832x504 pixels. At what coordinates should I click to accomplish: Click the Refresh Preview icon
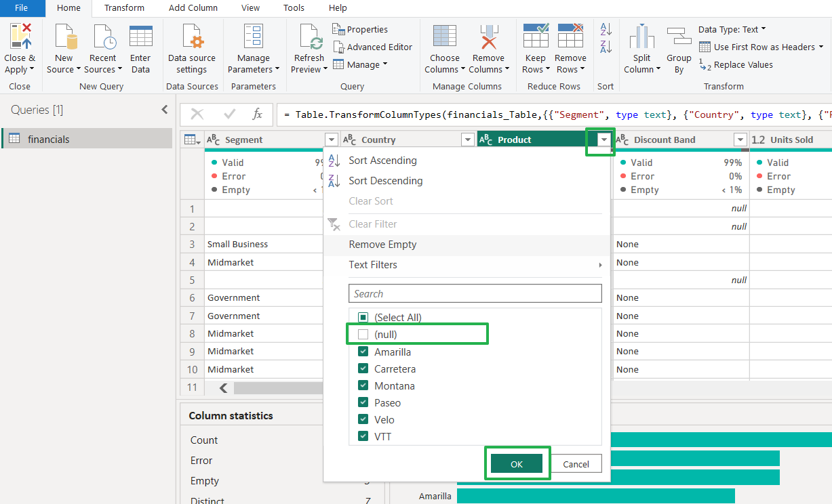click(310, 37)
